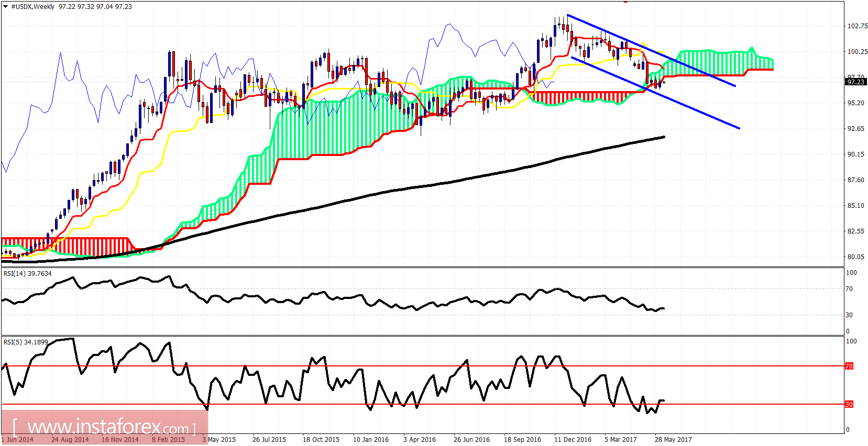
Task: Click the 26 Jul 2015 date label
Action: pyautogui.click(x=269, y=440)
